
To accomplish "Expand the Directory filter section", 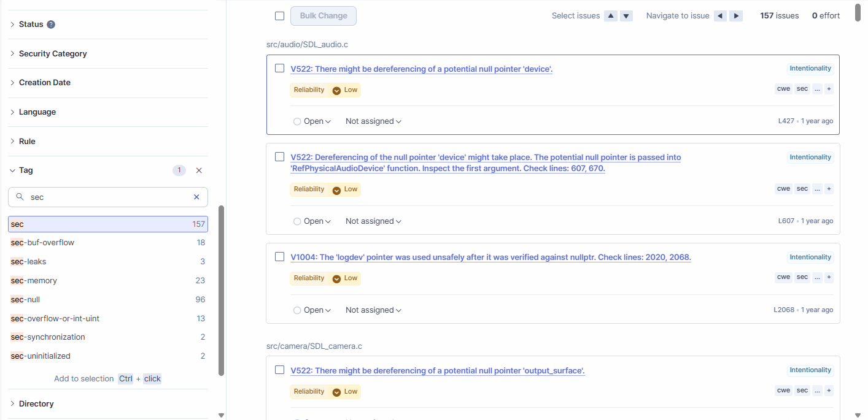I will click(36, 403).
